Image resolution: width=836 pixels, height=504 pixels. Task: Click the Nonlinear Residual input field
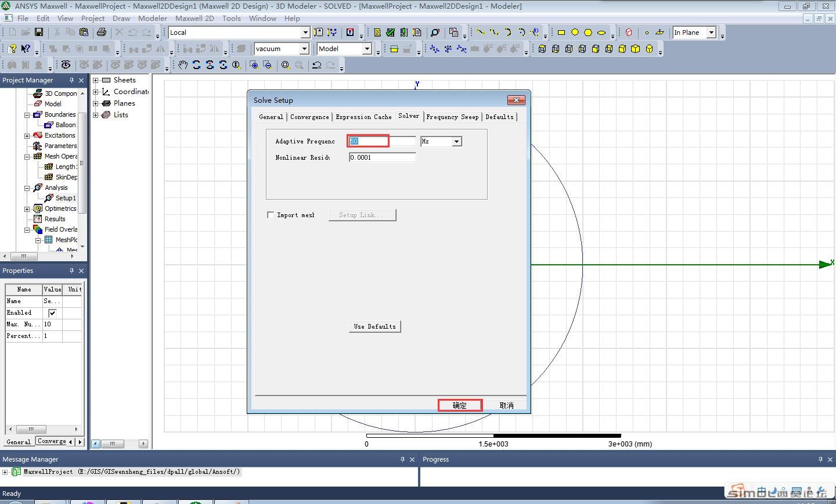point(383,157)
